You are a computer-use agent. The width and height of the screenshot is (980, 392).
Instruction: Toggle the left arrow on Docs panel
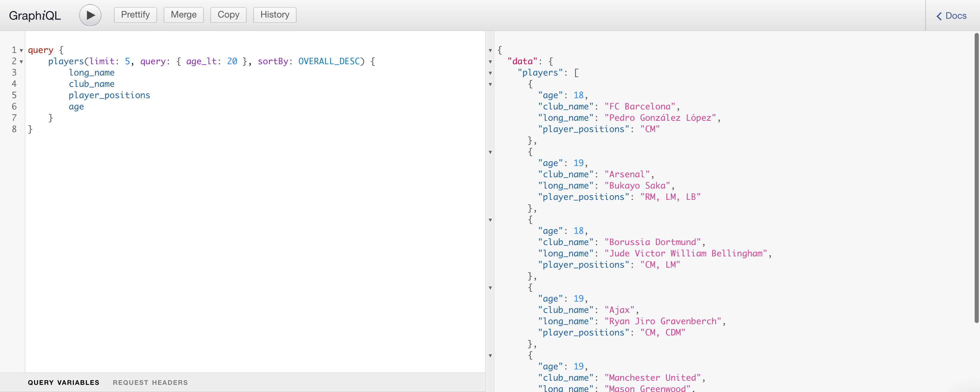tap(939, 14)
